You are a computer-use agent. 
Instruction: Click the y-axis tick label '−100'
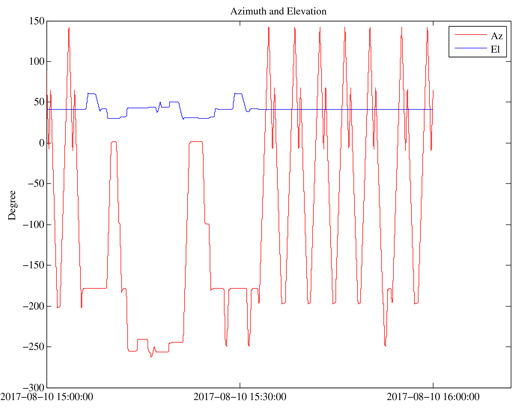pos(34,225)
